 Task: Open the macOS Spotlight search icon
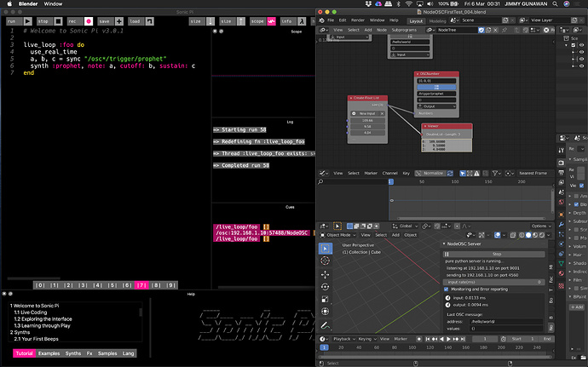[x=555, y=3]
